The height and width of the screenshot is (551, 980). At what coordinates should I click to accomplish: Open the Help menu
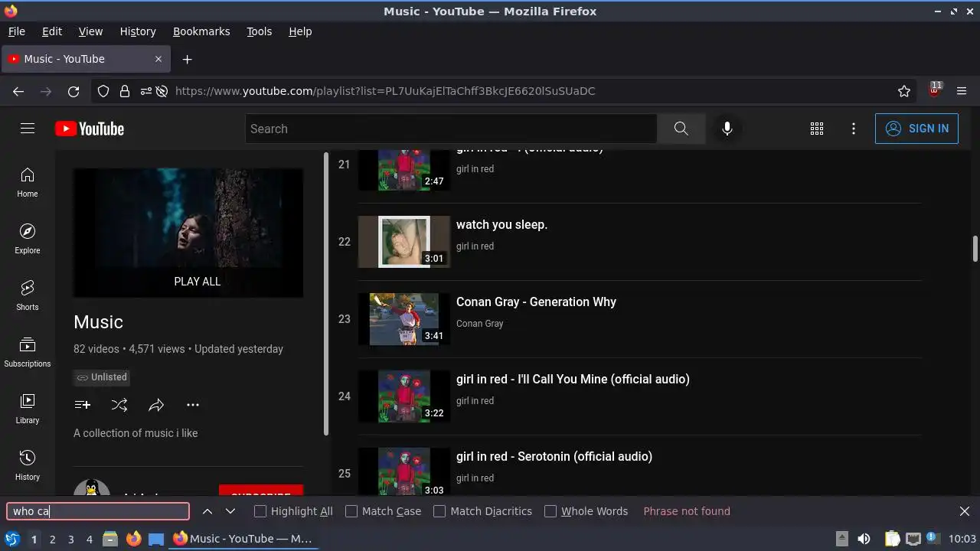[300, 31]
